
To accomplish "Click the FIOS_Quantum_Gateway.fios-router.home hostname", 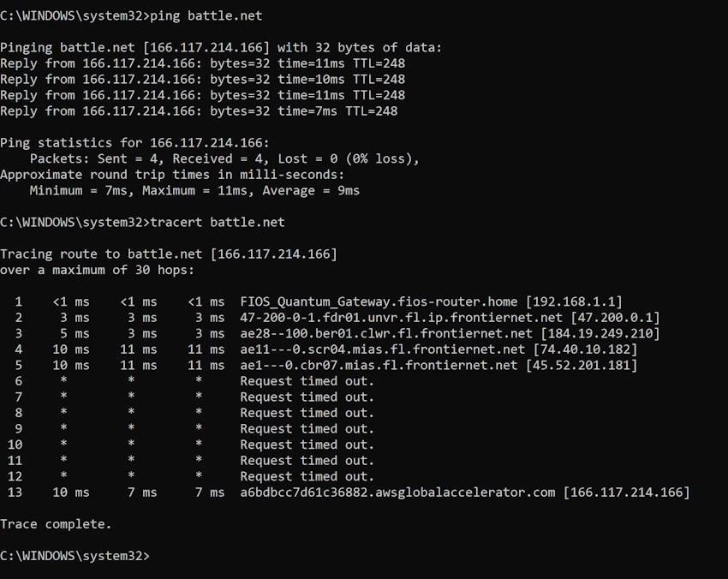I will coord(379,301).
